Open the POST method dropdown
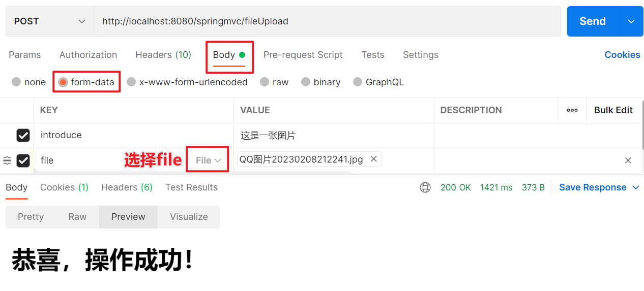 [50, 21]
